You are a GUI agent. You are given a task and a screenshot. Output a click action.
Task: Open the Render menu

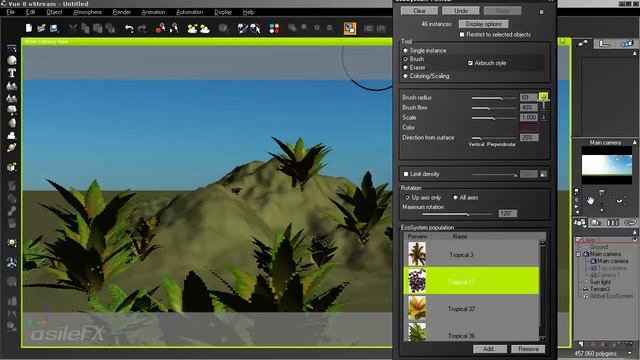pyautogui.click(x=122, y=12)
